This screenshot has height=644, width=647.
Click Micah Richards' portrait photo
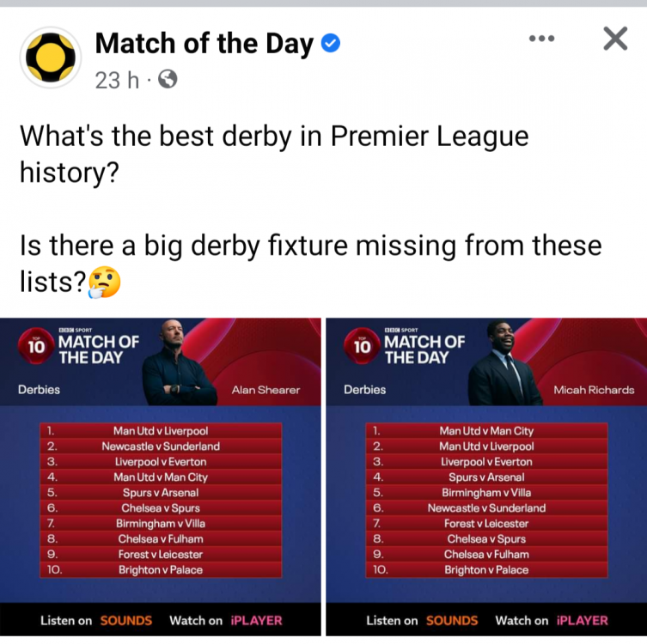(505, 363)
